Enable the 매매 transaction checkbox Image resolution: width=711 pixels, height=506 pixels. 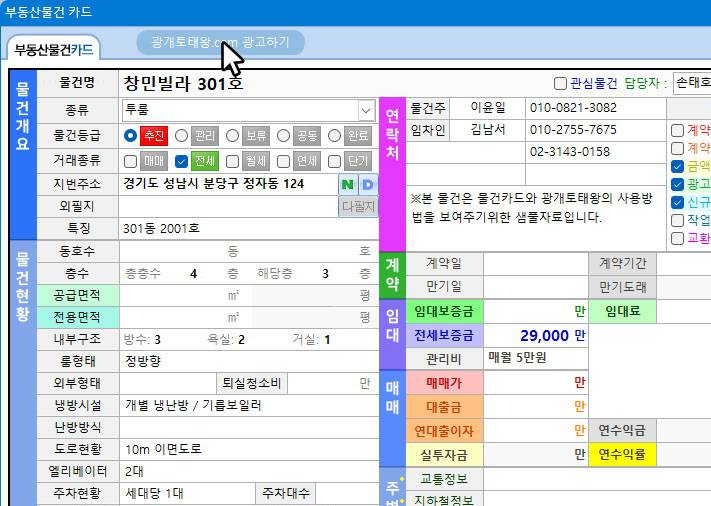[x=130, y=161]
